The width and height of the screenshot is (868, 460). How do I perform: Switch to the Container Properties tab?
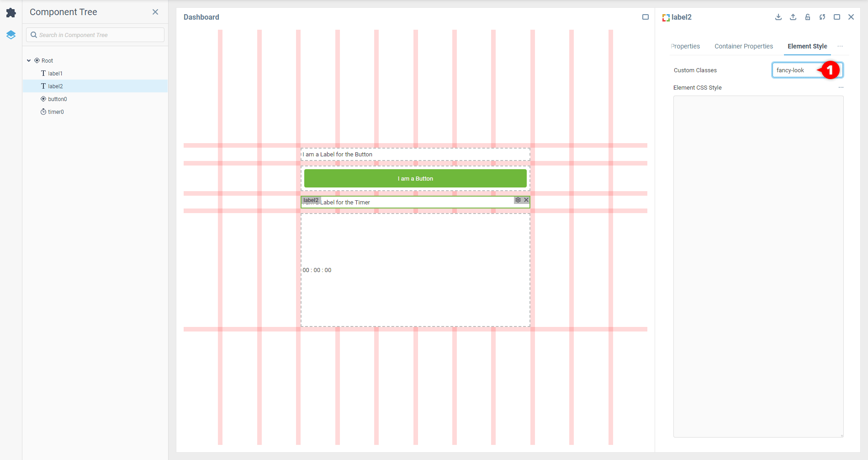coord(744,46)
